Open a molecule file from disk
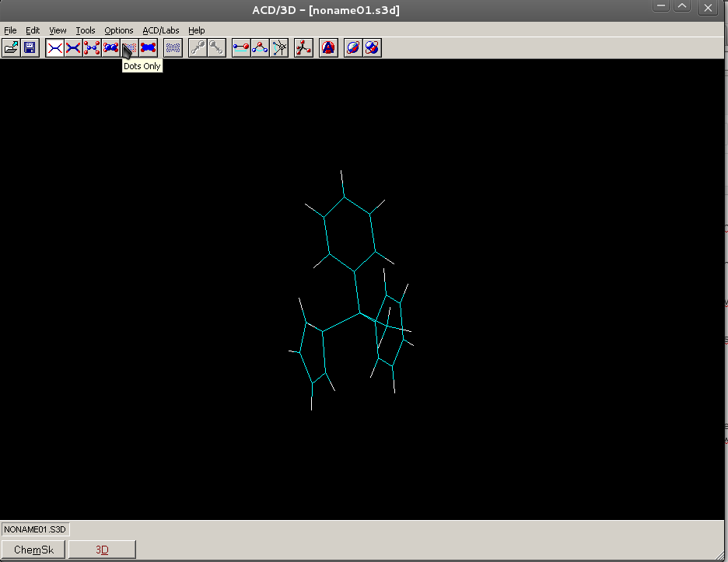Image resolution: width=728 pixels, height=562 pixels. click(11, 47)
